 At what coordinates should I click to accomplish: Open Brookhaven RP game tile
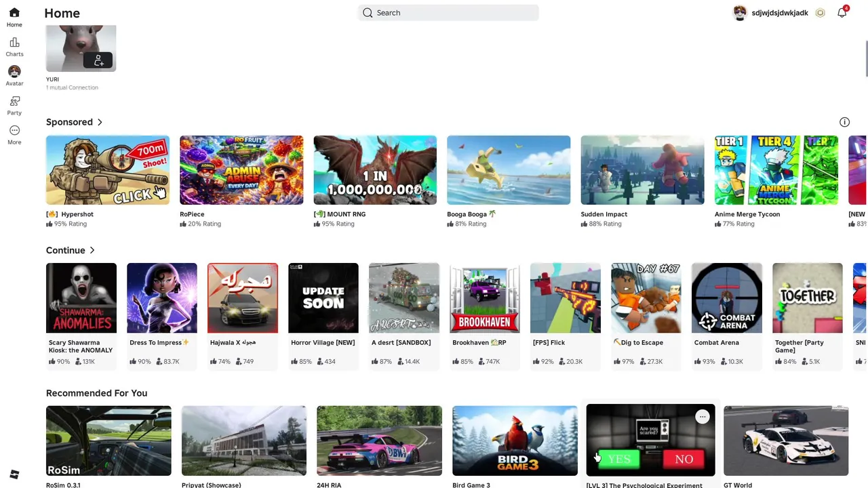[485, 316]
